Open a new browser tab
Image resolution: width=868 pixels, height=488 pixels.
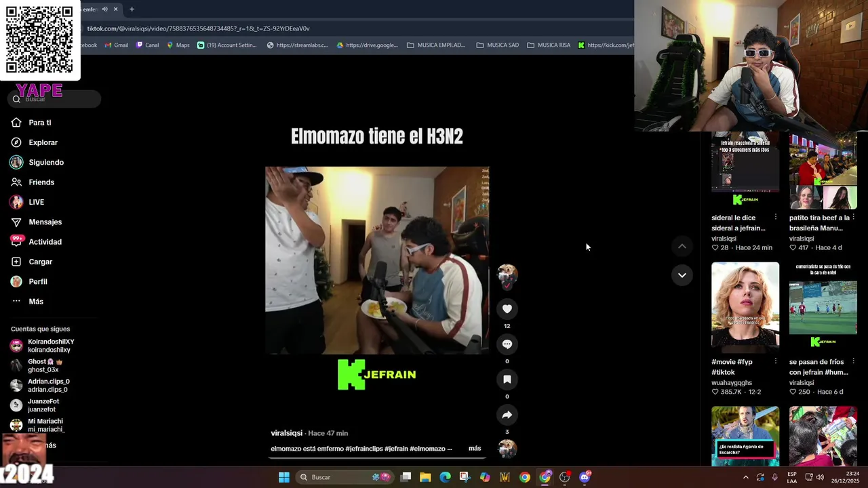pyautogui.click(x=132, y=9)
